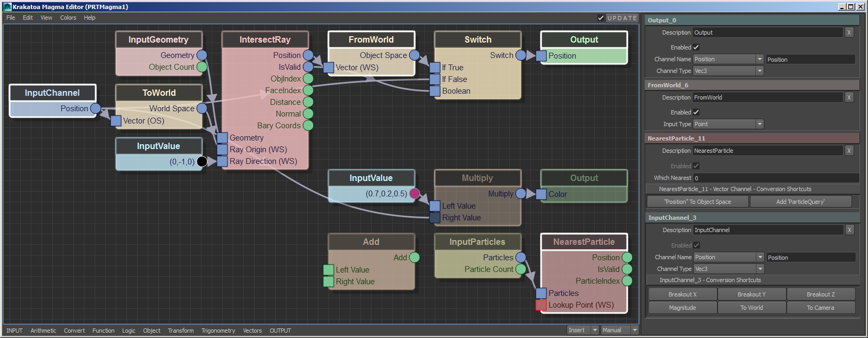
Task: Open Output_0 Channel Name dropdown
Action: pyautogui.click(x=728, y=59)
